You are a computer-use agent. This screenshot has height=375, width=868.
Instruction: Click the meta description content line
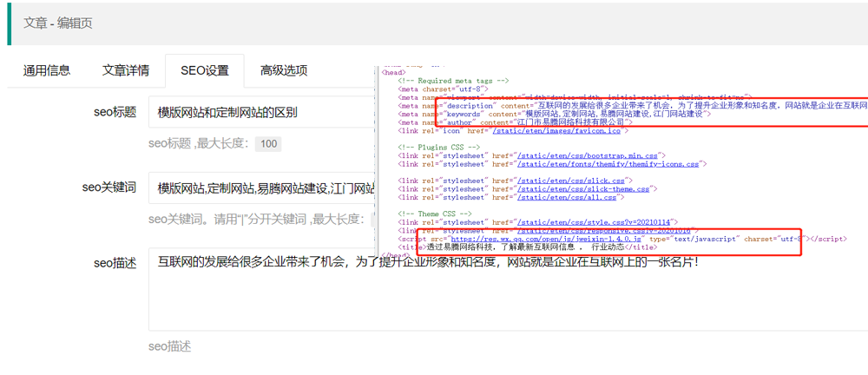pyautogui.click(x=633, y=105)
